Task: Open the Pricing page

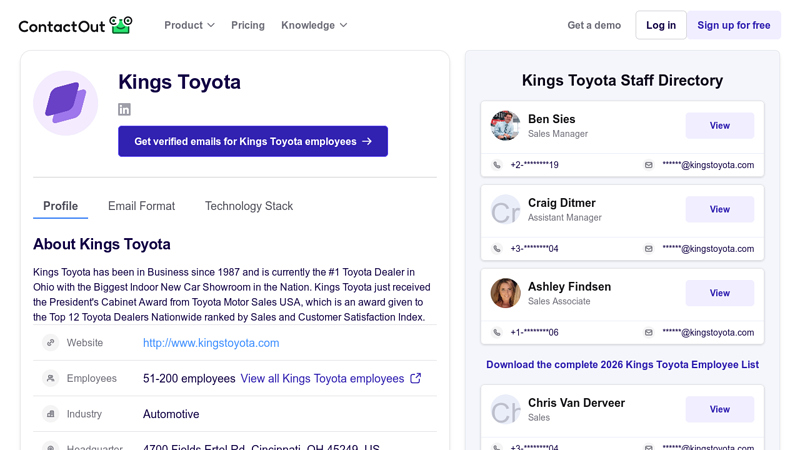Action: tap(248, 25)
